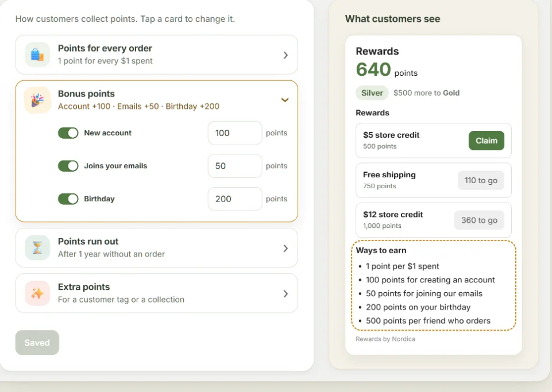Image resolution: width=552 pixels, height=392 pixels.
Task: Turn off the Birthday bonus switch
Action: coord(68,199)
